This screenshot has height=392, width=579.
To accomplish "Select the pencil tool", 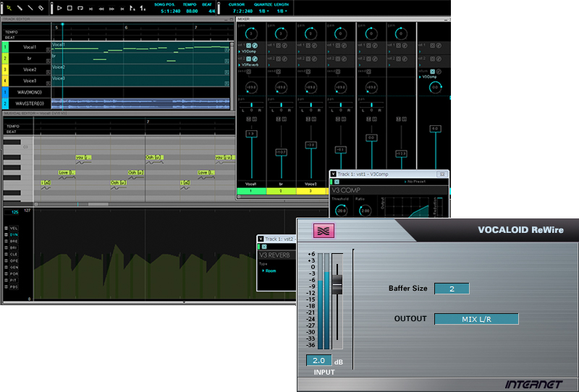I will point(19,8).
